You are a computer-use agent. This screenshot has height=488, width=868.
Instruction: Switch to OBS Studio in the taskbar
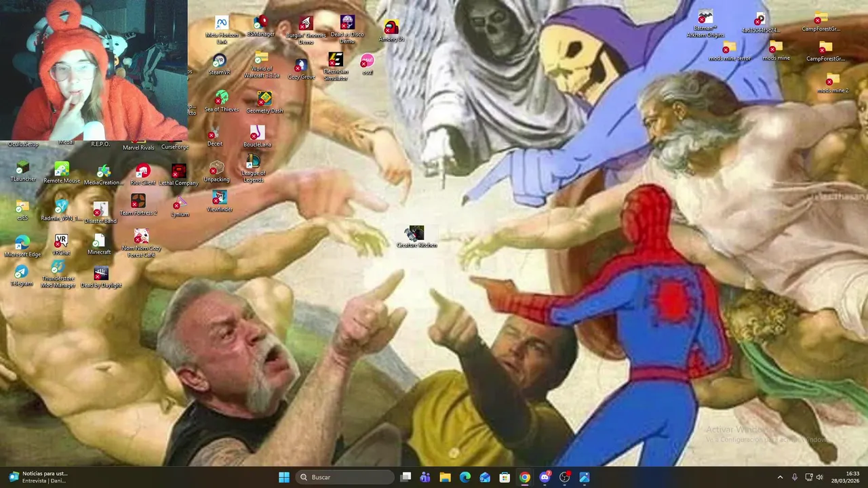click(x=564, y=477)
